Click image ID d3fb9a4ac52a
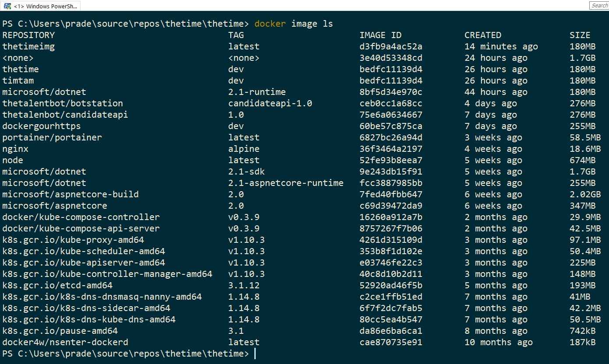This screenshot has height=364, width=609. 391,46
